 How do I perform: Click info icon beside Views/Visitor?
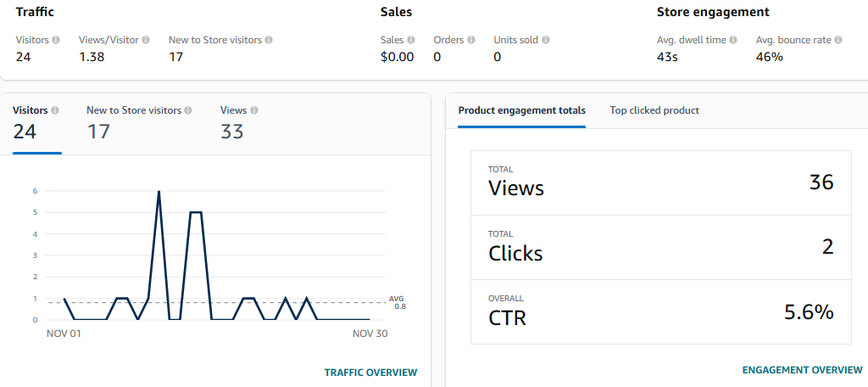146,40
